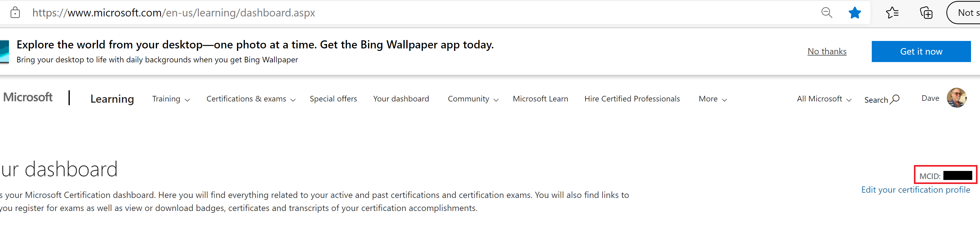Click the 'Not s' profile pill button

963,12
